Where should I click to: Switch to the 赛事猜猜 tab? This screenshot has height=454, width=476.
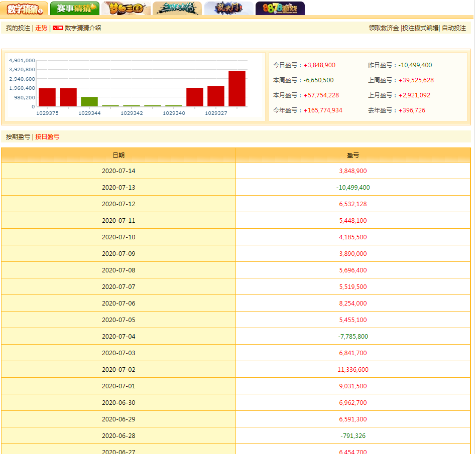[x=75, y=9]
